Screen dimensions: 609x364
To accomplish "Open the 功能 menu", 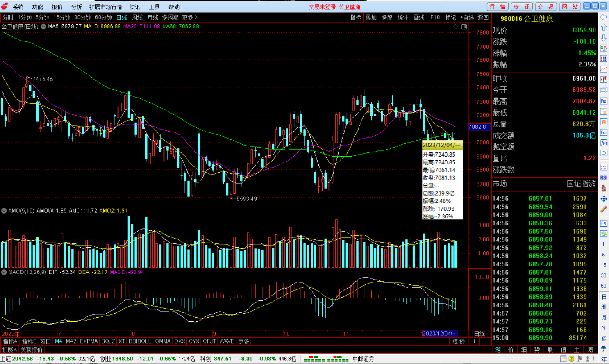I will click(x=37, y=7).
